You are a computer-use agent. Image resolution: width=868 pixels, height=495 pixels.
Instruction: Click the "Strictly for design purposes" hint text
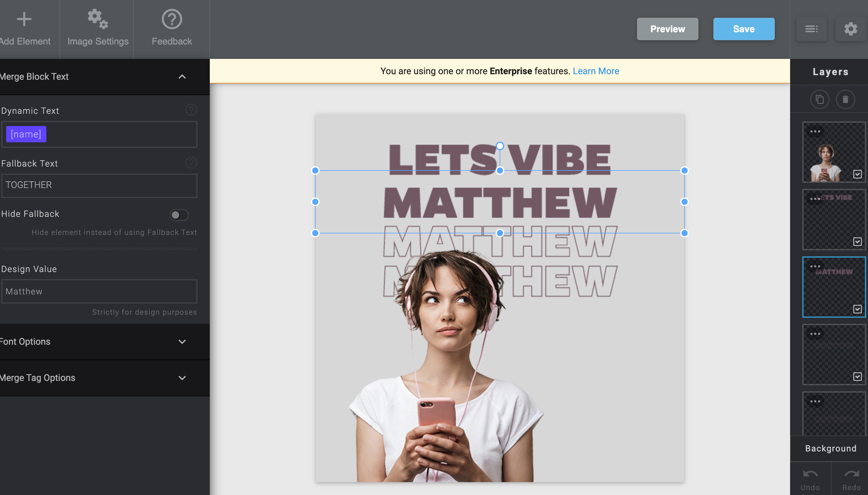pos(144,312)
